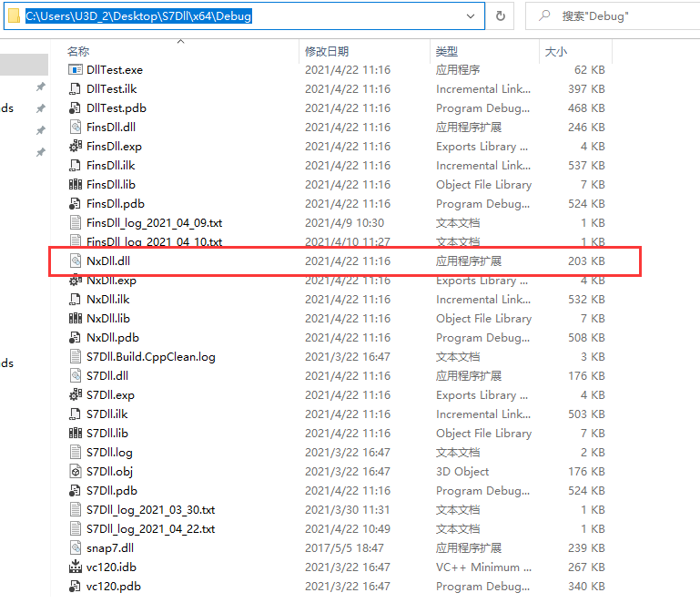The width and height of the screenshot is (700, 603).
Task: Click the snap7.dll file icon
Action: click(x=76, y=548)
